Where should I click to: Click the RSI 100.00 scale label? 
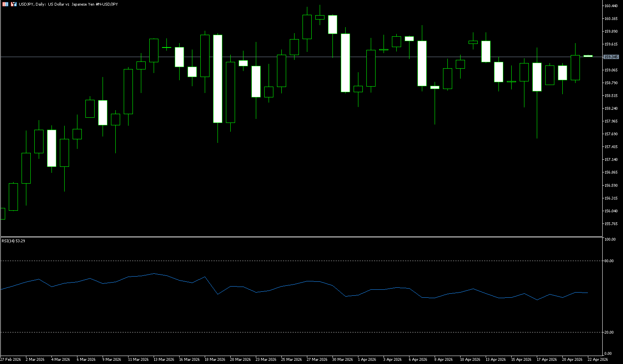pyautogui.click(x=610, y=239)
